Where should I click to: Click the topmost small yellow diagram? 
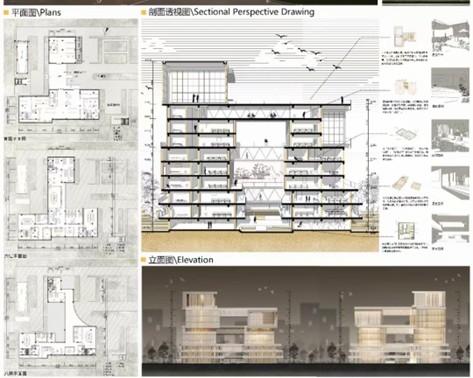[404, 36]
